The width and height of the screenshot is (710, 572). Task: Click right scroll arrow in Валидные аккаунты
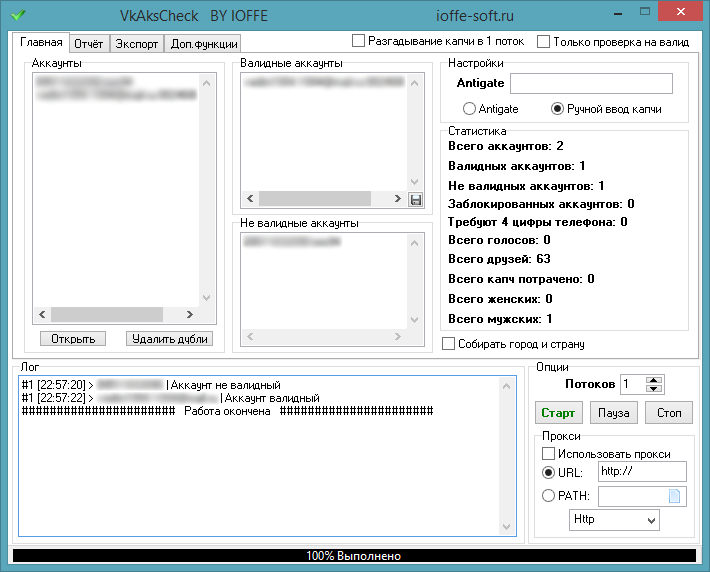pos(398,198)
